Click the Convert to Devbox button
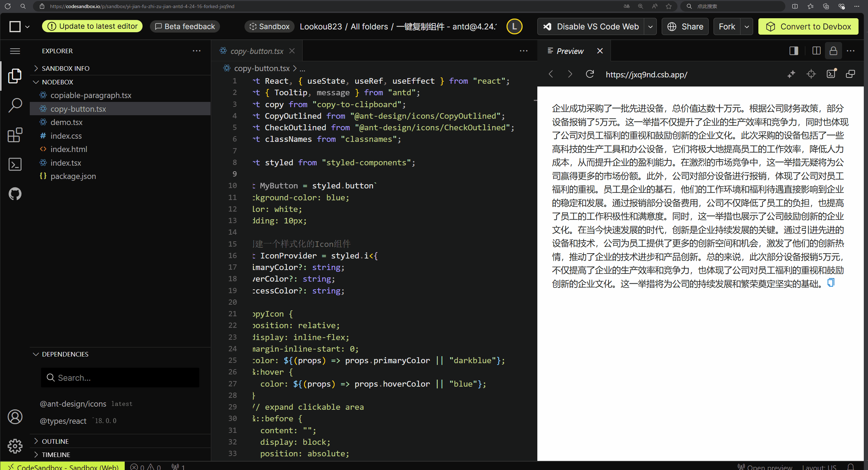 click(808, 27)
